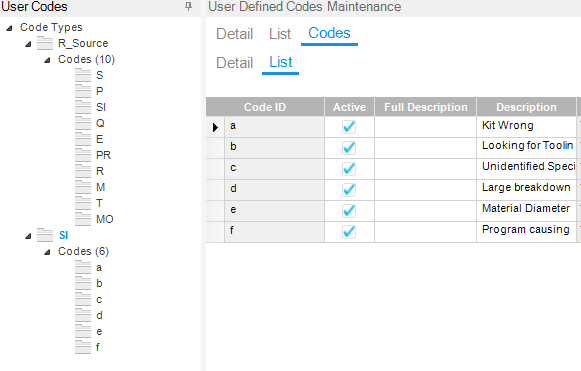
Task: Click Code ID cell 'd' in grid
Action: coord(275,190)
